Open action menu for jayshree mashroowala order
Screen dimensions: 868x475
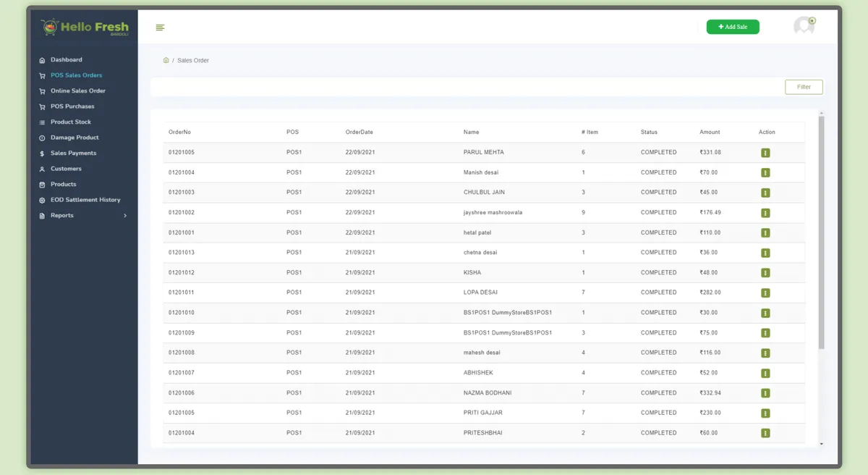(765, 213)
